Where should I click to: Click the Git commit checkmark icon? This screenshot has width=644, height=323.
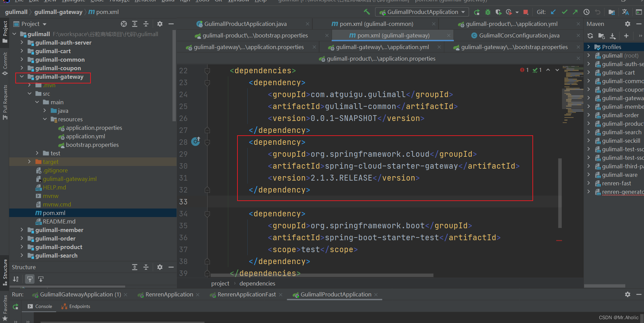pos(564,12)
